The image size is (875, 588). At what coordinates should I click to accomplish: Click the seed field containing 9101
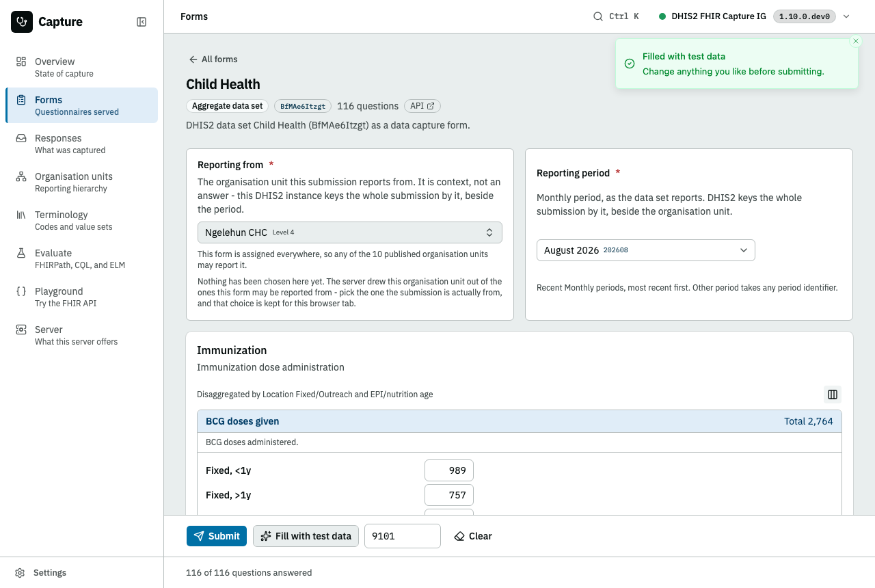click(403, 536)
